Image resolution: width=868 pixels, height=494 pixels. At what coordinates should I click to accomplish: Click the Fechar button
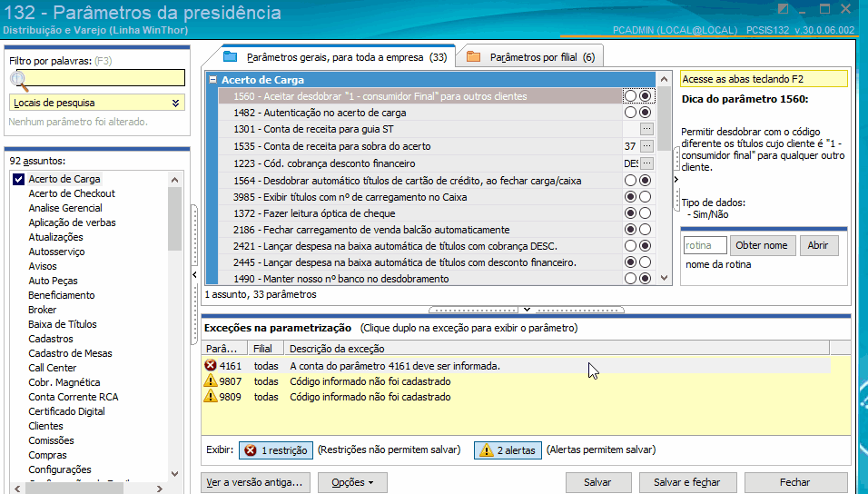click(795, 482)
